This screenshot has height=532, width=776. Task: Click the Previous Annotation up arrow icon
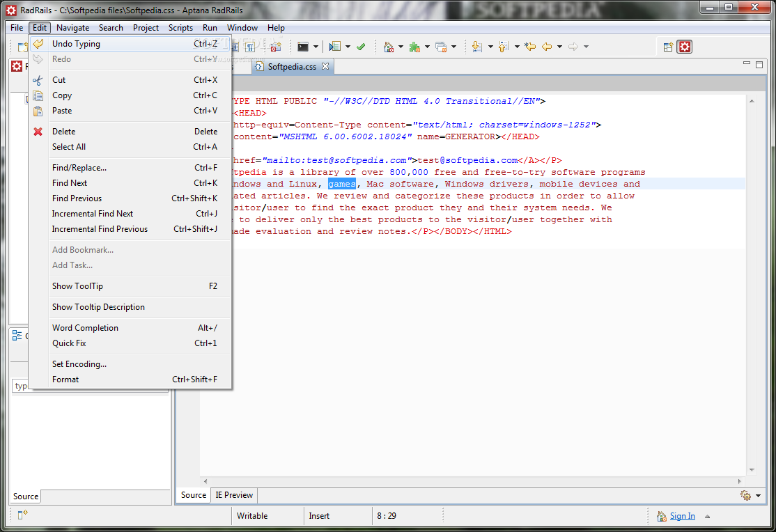[x=504, y=47]
